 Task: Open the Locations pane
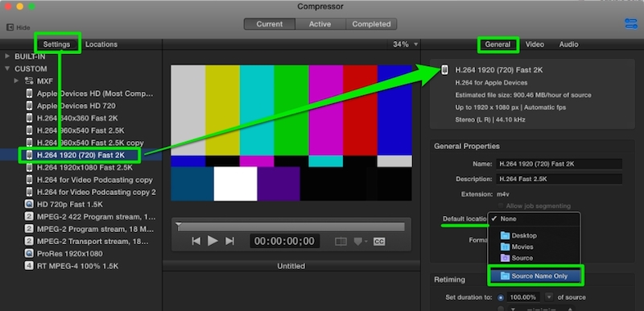(101, 44)
